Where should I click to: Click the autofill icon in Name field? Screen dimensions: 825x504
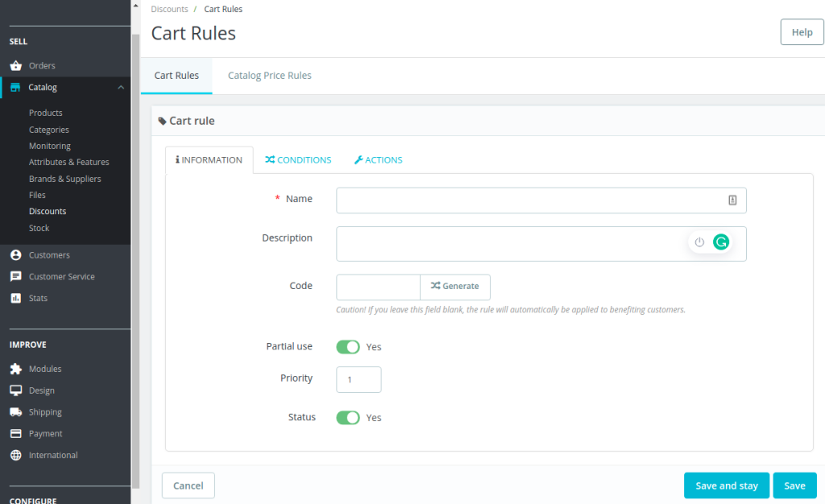[732, 200]
